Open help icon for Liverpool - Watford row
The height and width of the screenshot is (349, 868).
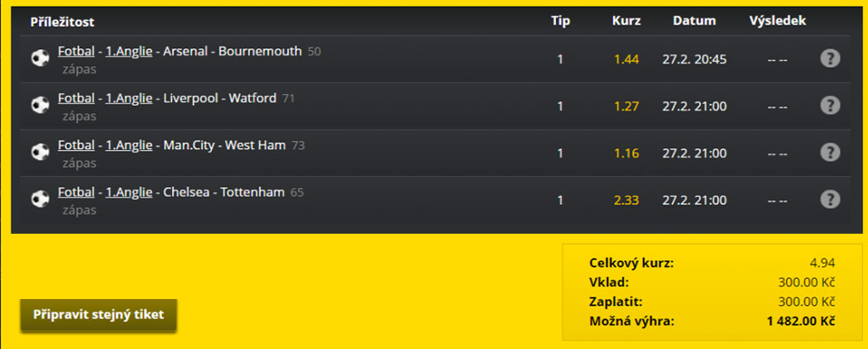tap(831, 106)
